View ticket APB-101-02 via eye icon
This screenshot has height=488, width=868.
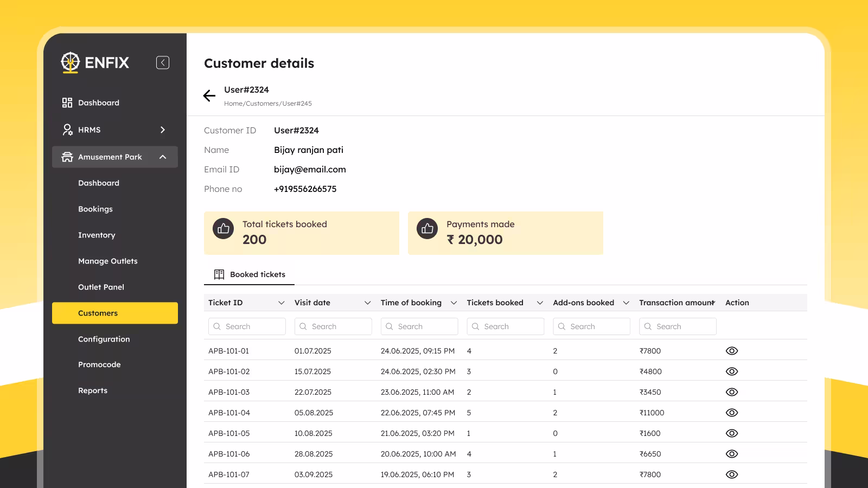click(732, 371)
